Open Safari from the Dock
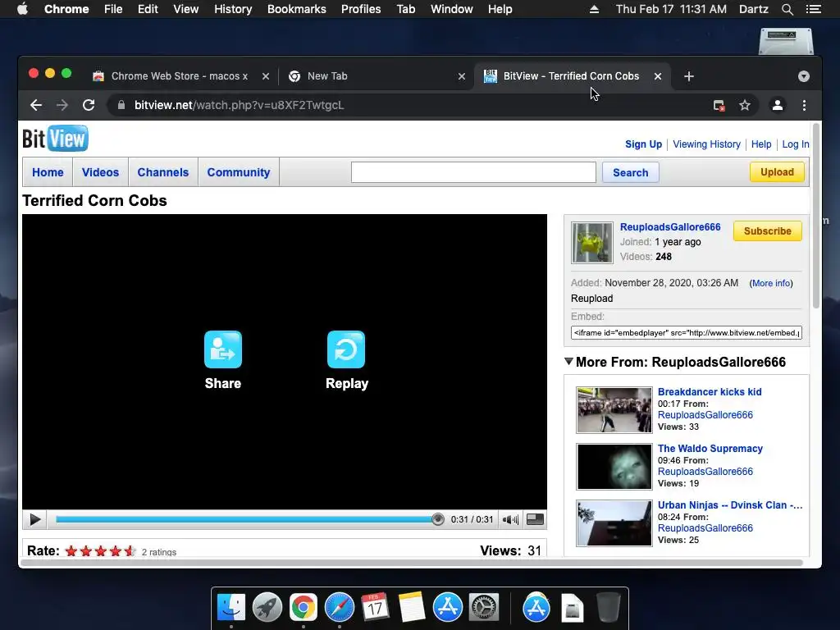 [x=339, y=608]
